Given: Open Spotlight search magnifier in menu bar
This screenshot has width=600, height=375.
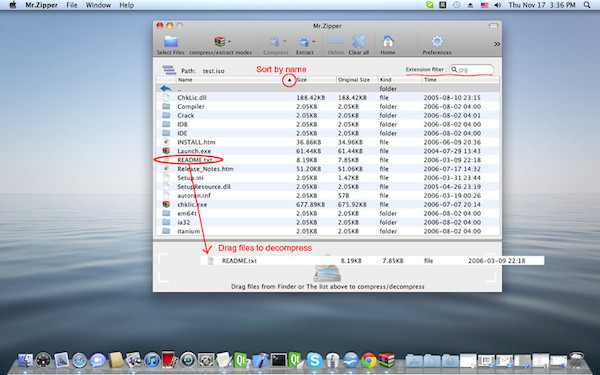Looking at the screenshot, I should pos(587,5).
